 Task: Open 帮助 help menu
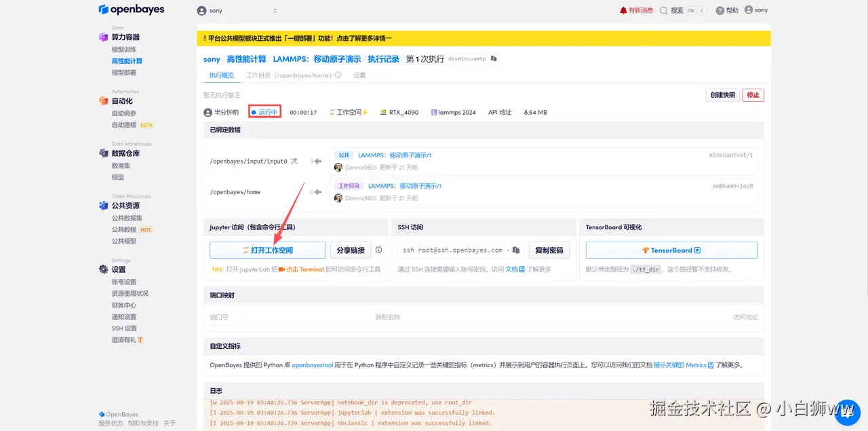point(728,10)
